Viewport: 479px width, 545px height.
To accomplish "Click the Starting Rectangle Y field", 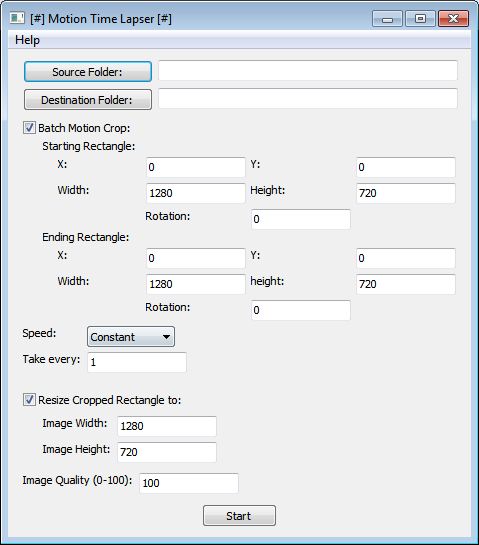I will pos(406,167).
